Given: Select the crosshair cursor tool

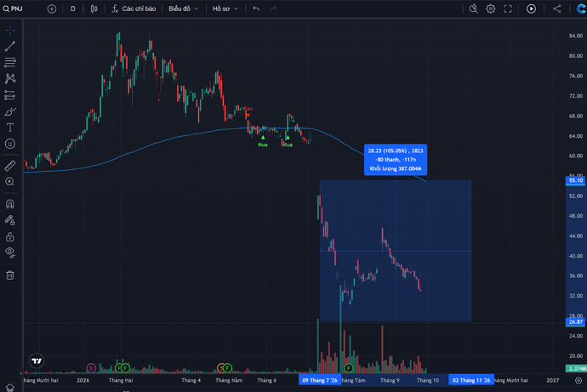Looking at the screenshot, I should (10, 30).
